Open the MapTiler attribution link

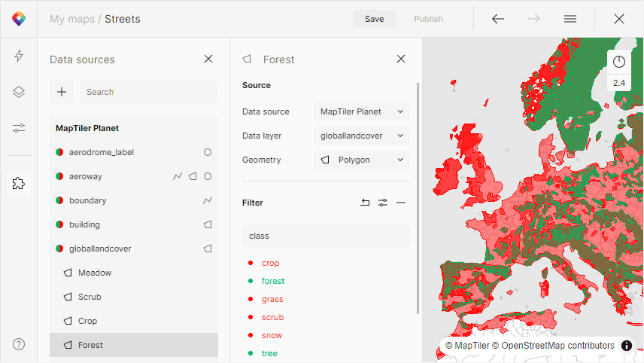click(x=467, y=346)
